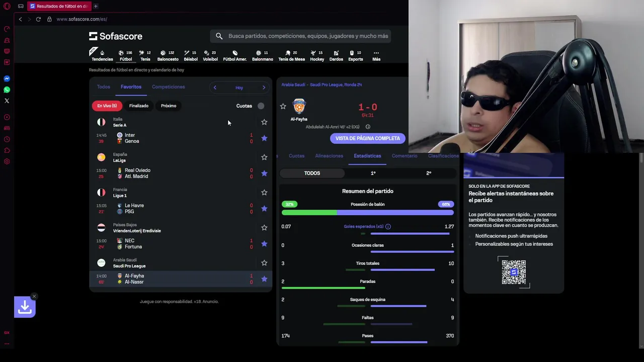Close the download popup with X
Viewport: 644px width, 362px height.
(x=34, y=296)
